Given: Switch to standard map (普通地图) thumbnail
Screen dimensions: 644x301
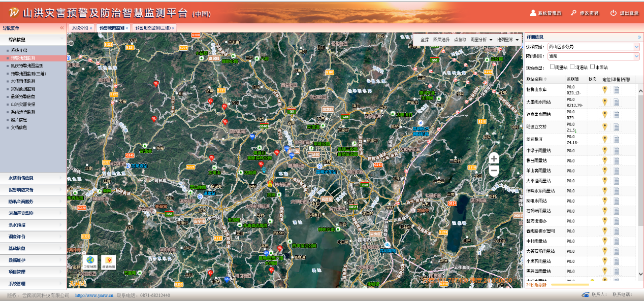Looking at the screenshot, I should click(108, 261).
